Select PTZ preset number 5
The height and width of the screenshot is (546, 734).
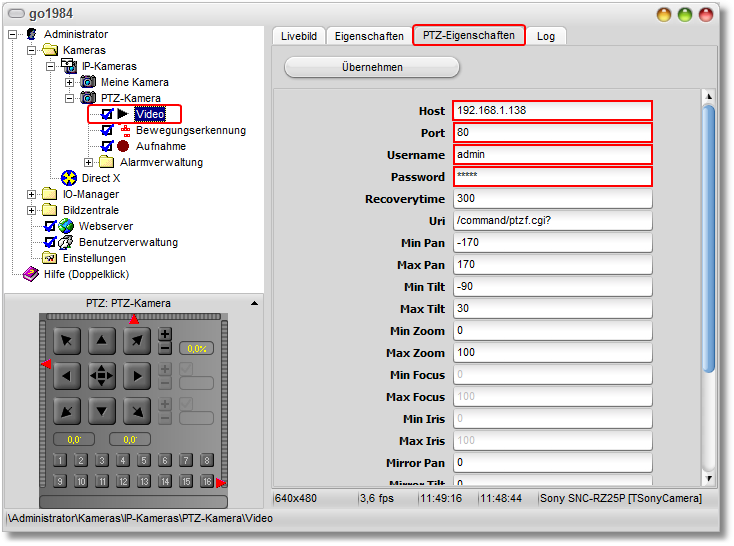tap(144, 461)
